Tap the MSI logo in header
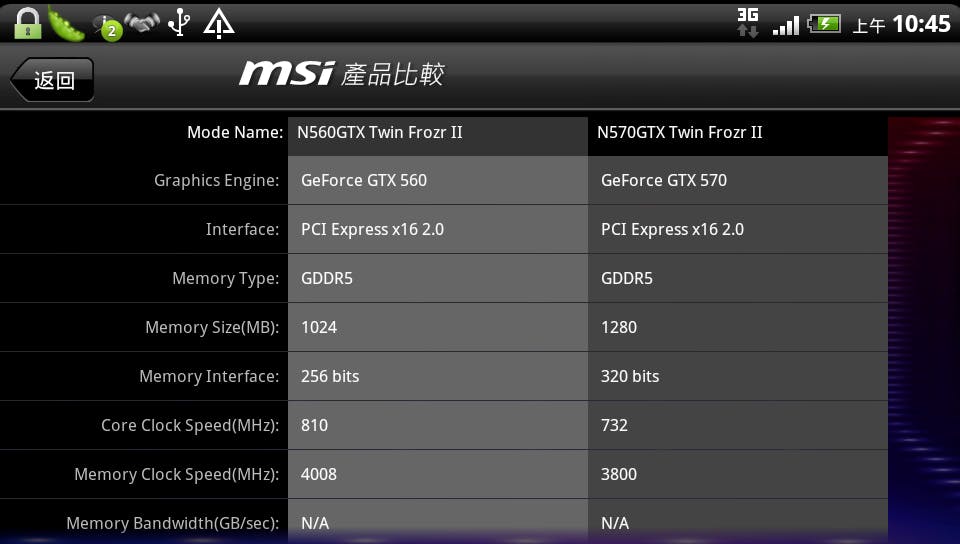Screen dimensions: 960x544 (x=287, y=73)
